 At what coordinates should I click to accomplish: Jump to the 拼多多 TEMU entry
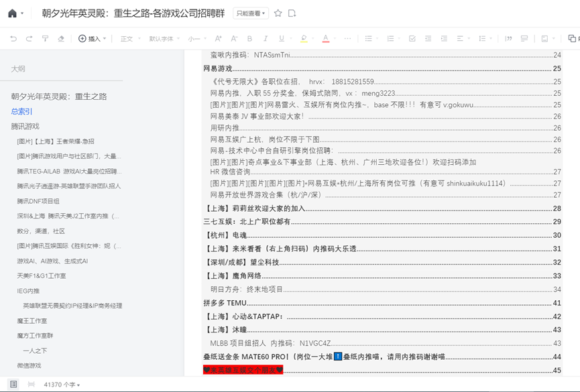click(x=225, y=303)
